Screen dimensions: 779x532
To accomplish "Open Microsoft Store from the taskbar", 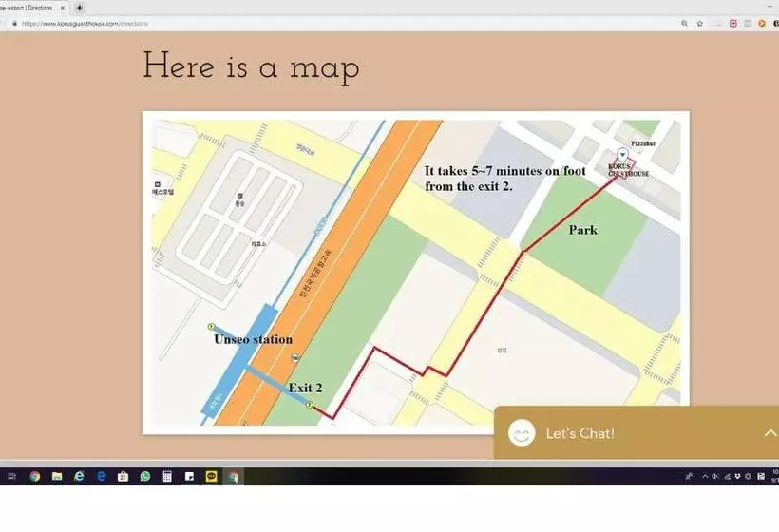I will click(x=123, y=476).
